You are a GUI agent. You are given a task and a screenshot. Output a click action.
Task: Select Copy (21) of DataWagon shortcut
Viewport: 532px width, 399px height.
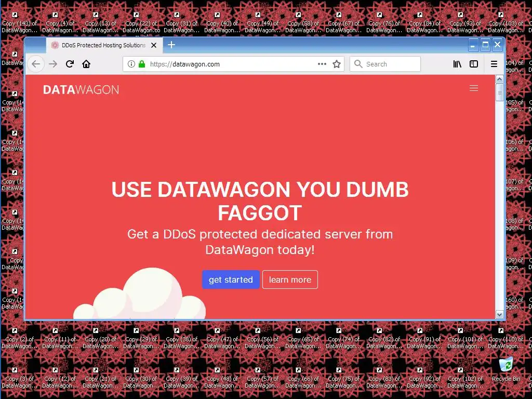(100, 378)
